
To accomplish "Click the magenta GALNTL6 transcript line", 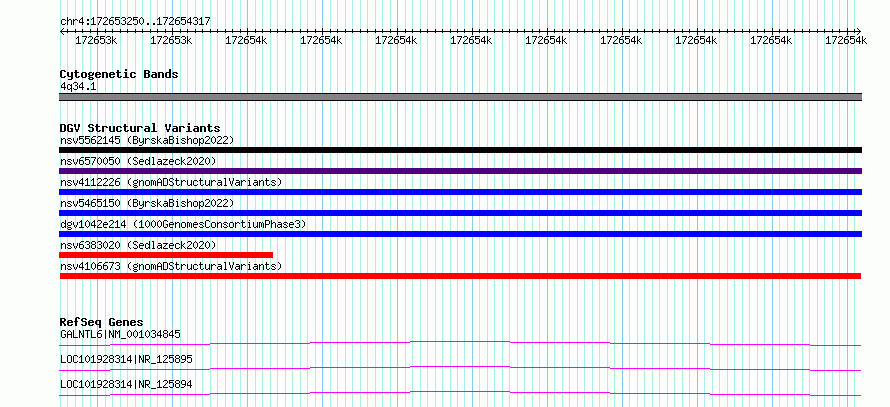I will [x=460, y=343].
